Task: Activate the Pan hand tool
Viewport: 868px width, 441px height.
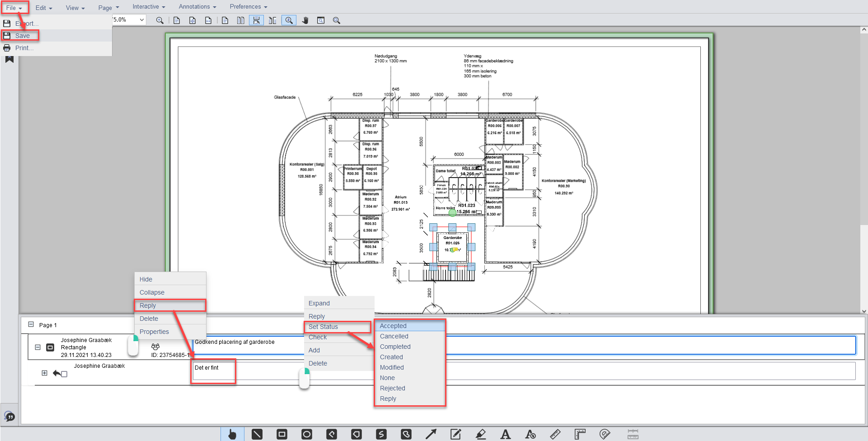Action: coord(305,20)
